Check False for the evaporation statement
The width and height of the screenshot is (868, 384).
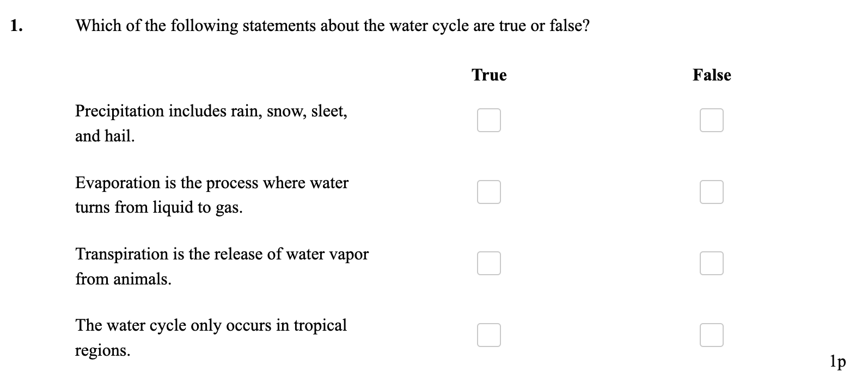(x=712, y=192)
